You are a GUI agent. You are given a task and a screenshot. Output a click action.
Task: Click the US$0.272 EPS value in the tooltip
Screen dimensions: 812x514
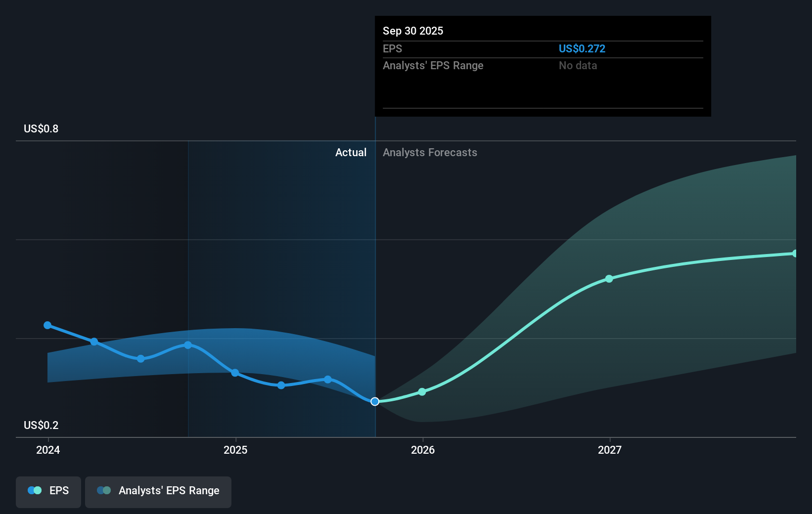coord(582,49)
